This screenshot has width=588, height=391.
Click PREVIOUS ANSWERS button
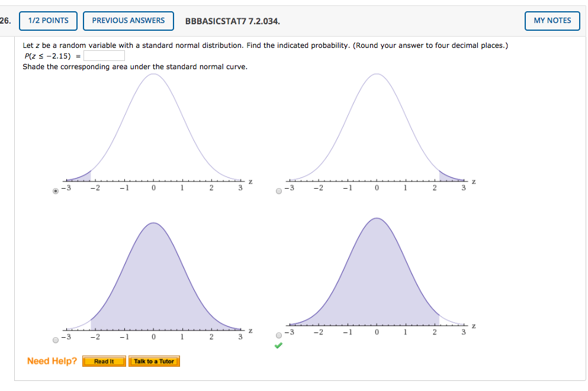(x=128, y=20)
